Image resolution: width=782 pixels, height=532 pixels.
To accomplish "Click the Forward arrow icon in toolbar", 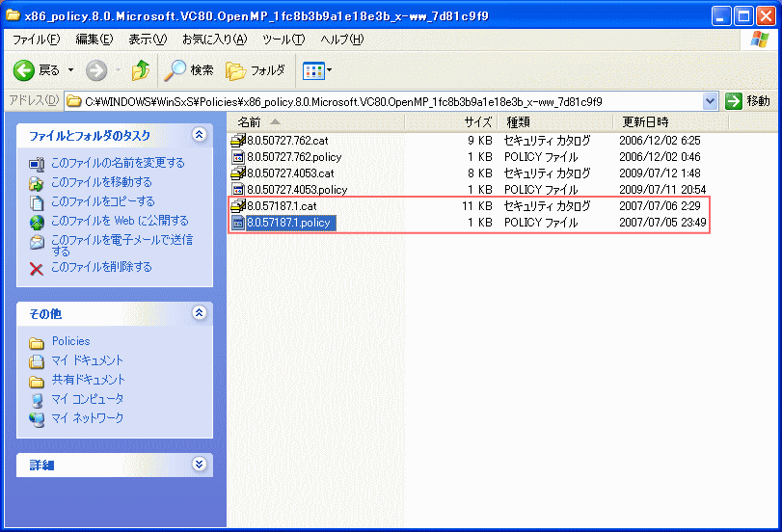I will pos(95,70).
